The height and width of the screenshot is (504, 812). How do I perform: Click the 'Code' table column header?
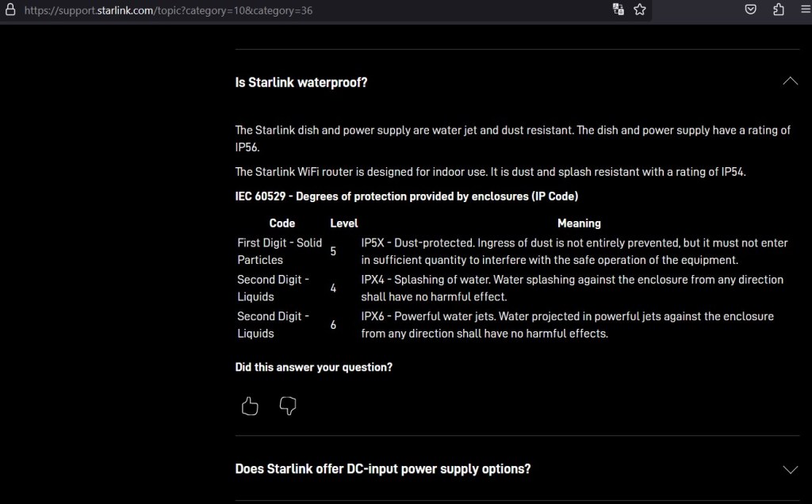[282, 223]
